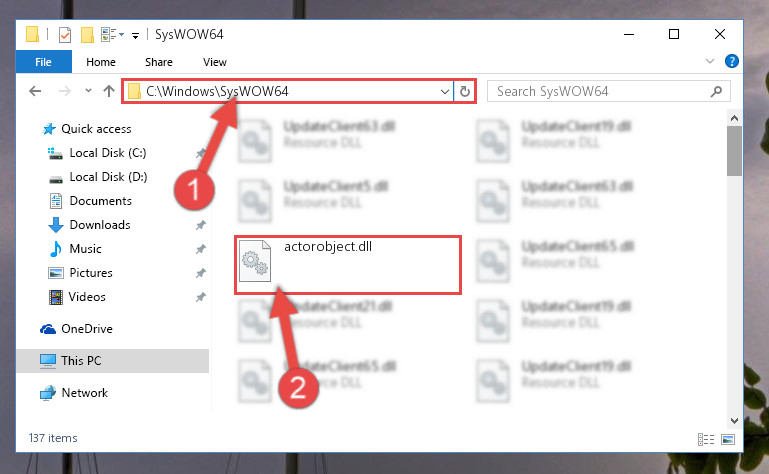Switch to details view button
This screenshot has width=769, height=474.
coord(706,439)
